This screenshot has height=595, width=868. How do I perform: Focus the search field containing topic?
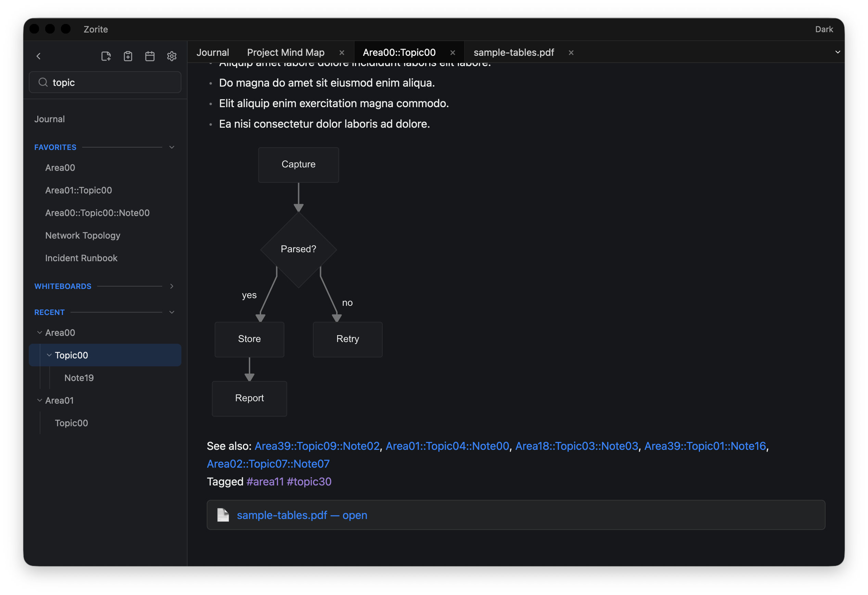tap(105, 82)
